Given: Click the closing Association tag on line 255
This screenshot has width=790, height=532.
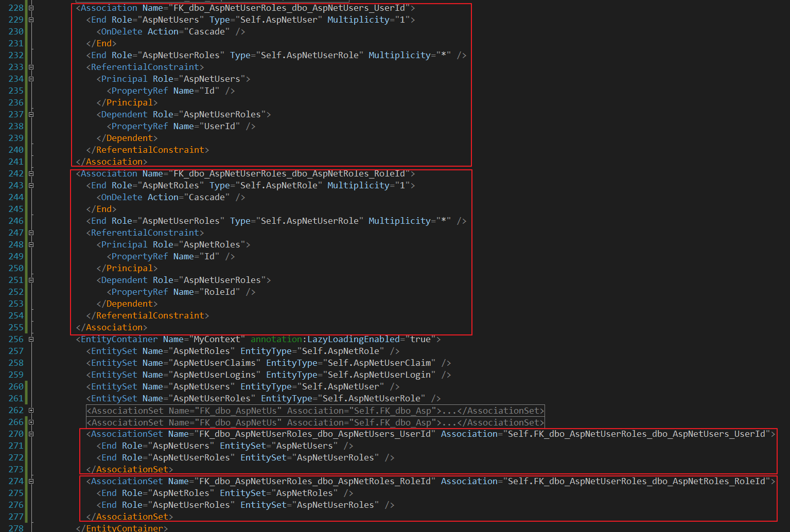Looking at the screenshot, I should point(112,328).
